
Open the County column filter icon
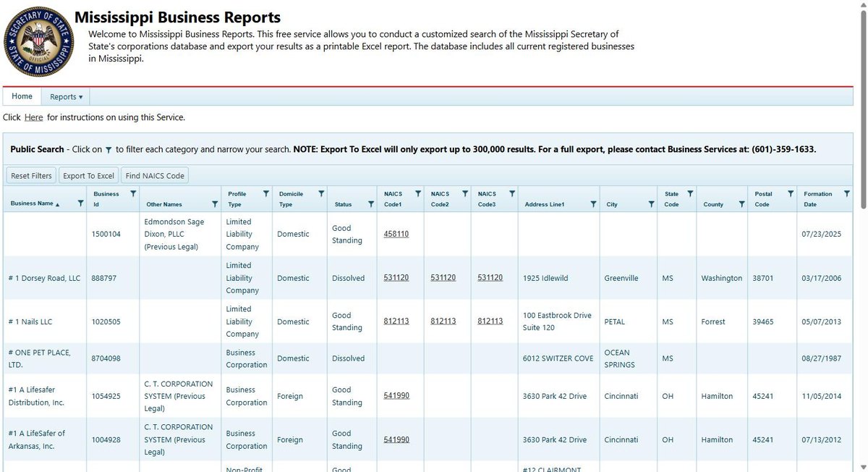coord(741,204)
